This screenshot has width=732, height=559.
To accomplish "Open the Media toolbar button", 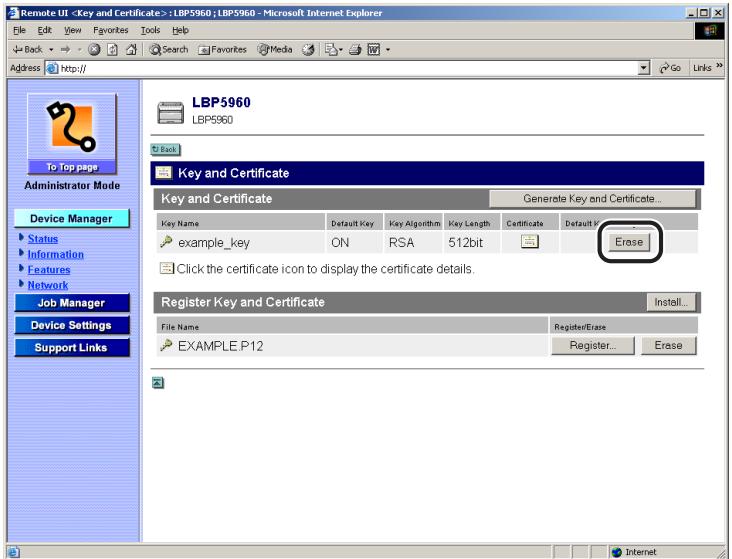I will [275, 50].
